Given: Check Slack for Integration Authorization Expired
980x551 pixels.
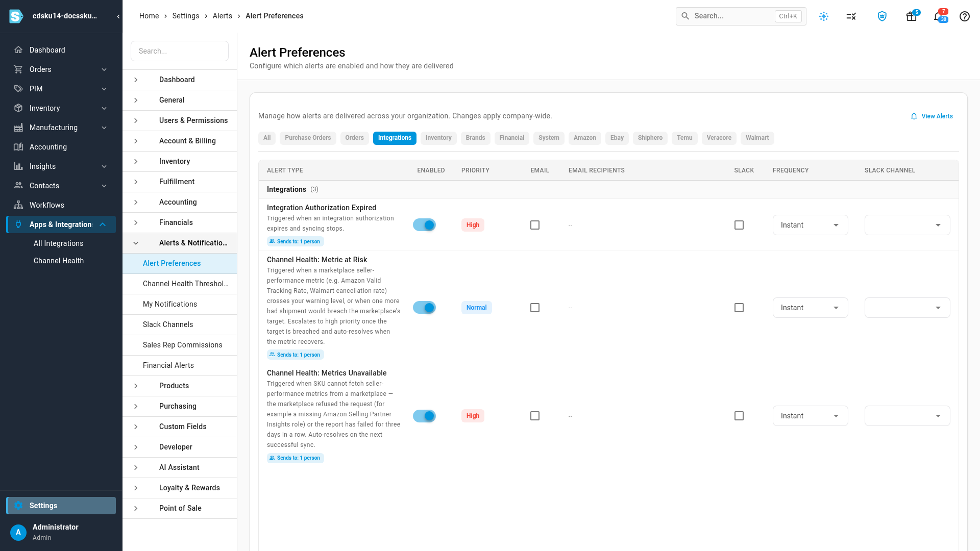Looking at the screenshot, I should click(739, 225).
